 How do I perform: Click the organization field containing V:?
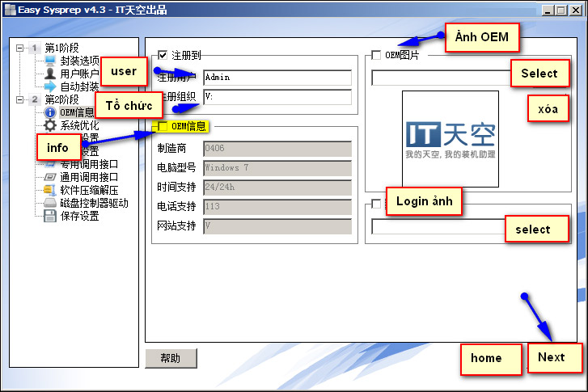pos(277,97)
